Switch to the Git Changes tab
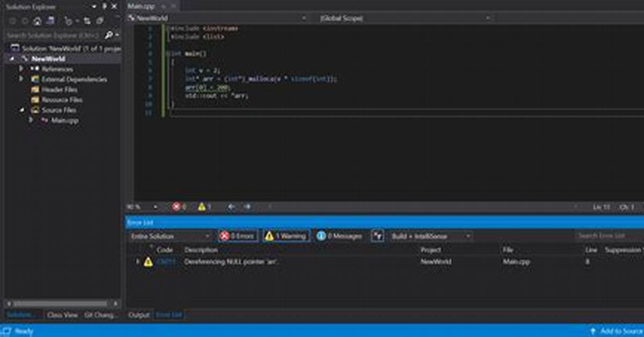This screenshot has width=644, height=337. 100,315
